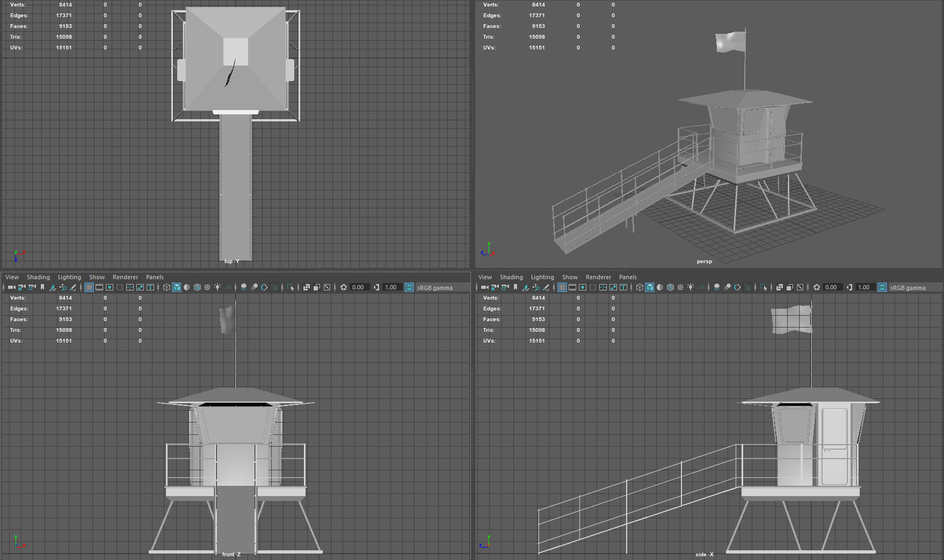944x560 pixels.
Task: Open View menu in side -X panel
Action: pyautogui.click(x=485, y=277)
